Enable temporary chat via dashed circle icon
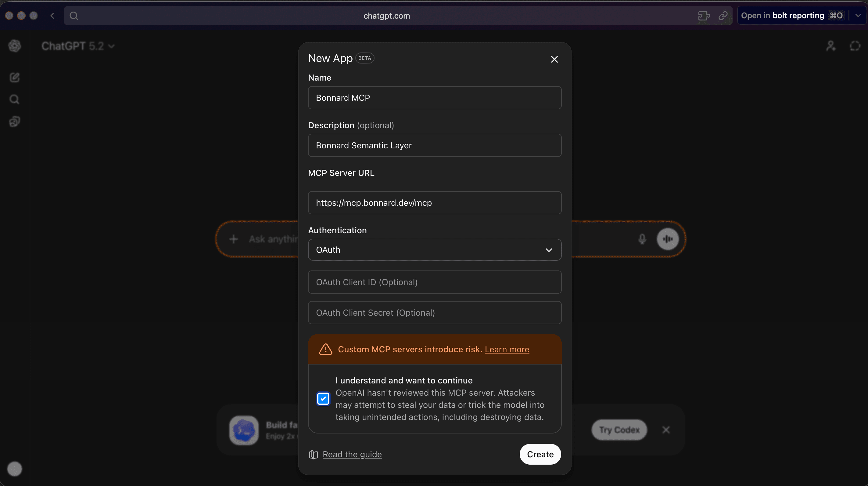This screenshot has height=486, width=868. tap(855, 46)
